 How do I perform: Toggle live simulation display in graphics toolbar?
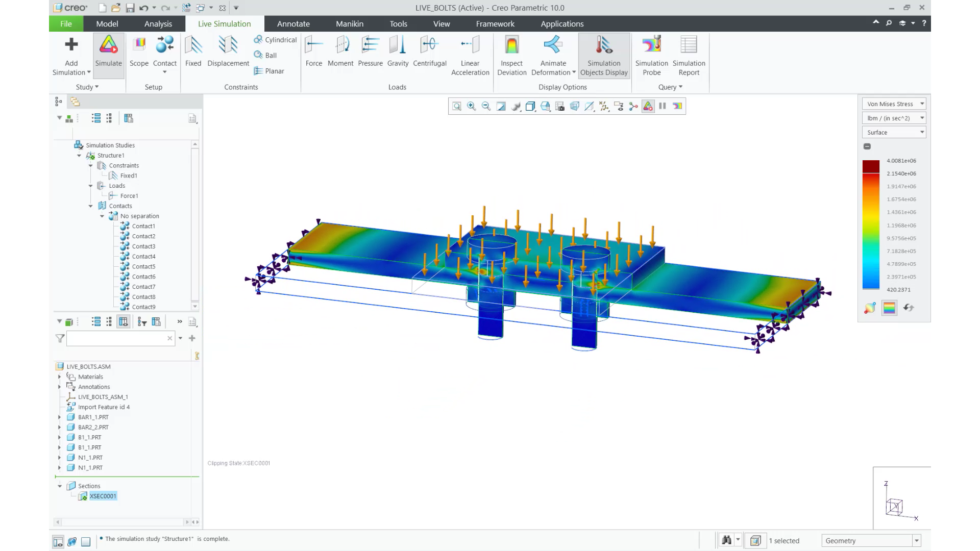(648, 106)
